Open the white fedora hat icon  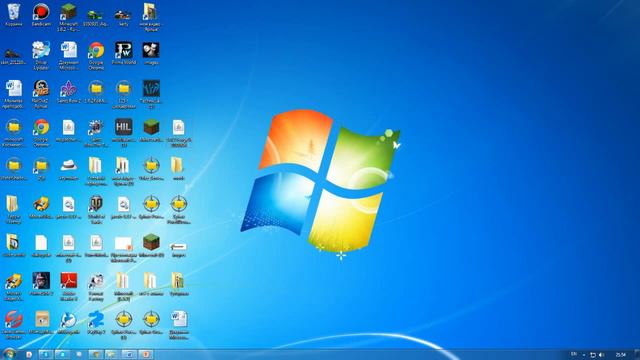[x=69, y=165]
